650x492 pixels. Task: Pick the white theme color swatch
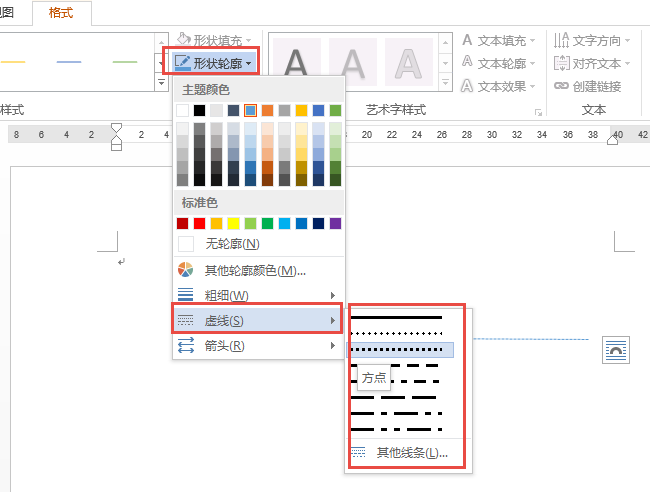182,110
